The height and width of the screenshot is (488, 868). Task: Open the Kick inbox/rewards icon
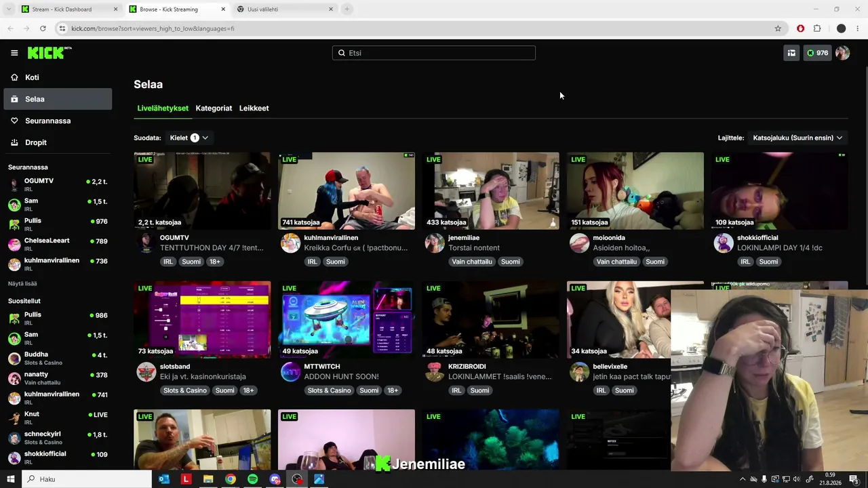click(791, 53)
